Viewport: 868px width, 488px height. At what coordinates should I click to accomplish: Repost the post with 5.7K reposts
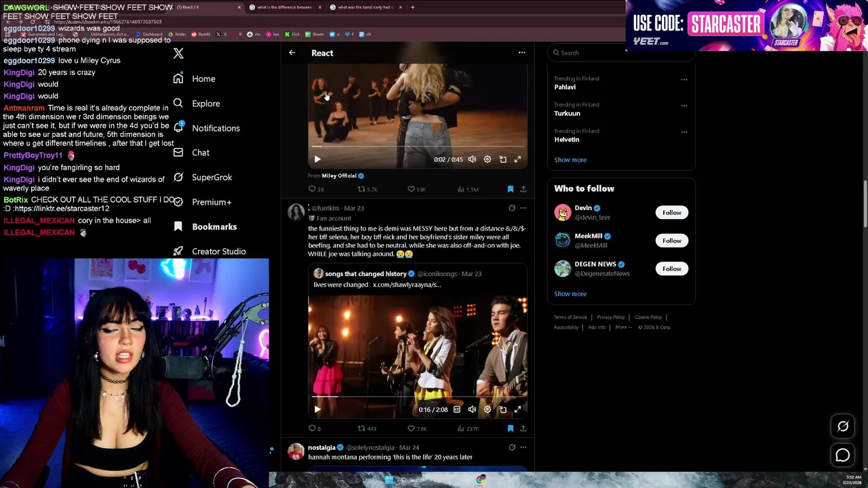pyautogui.click(x=367, y=189)
